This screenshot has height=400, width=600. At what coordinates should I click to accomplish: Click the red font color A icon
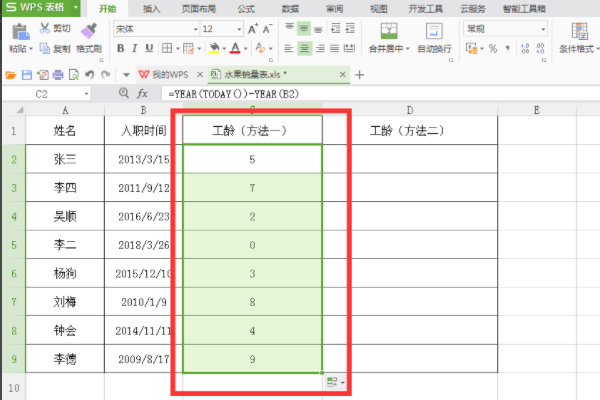coord(235,48)
